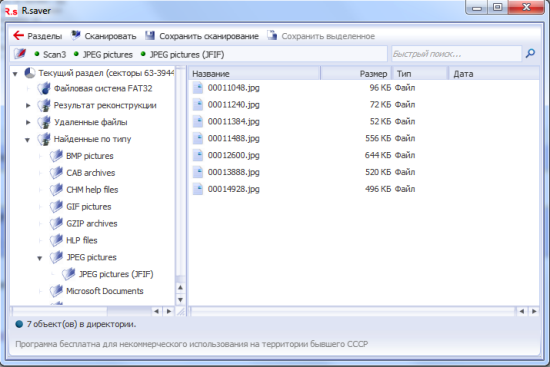Click the BMP pictures folder icon
The image size is (550, 367).
[56, 156]
